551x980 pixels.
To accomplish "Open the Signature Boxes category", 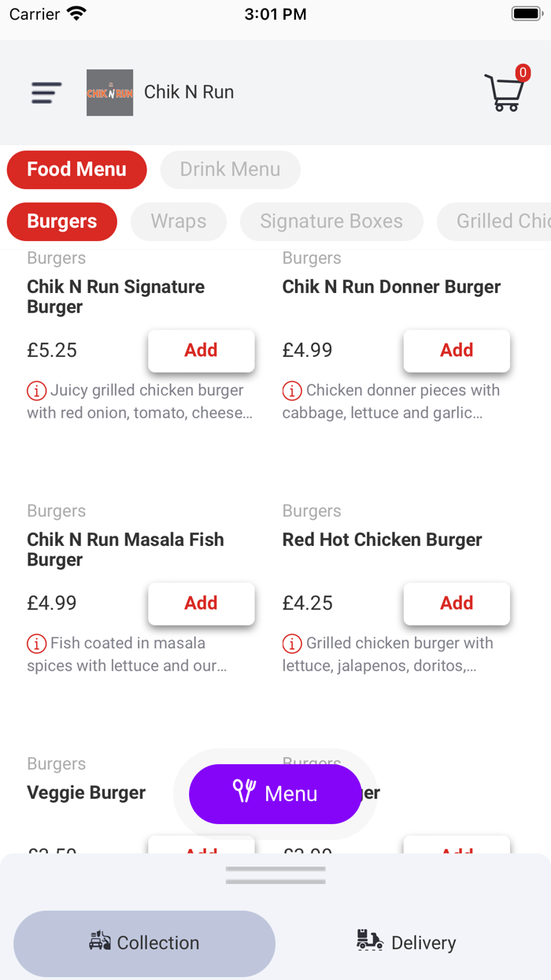I will [x=331, y=221].
